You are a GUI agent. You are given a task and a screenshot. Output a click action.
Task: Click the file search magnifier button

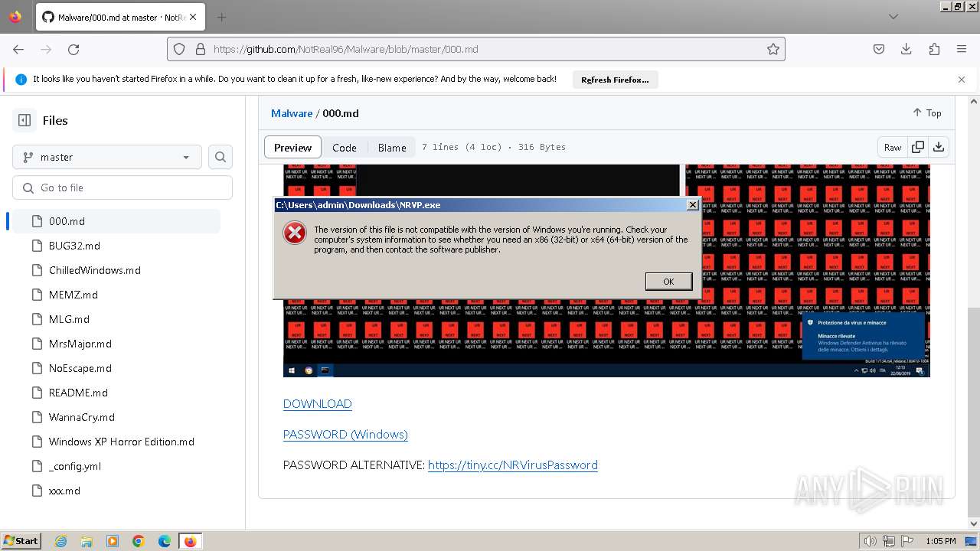[220, 157]
